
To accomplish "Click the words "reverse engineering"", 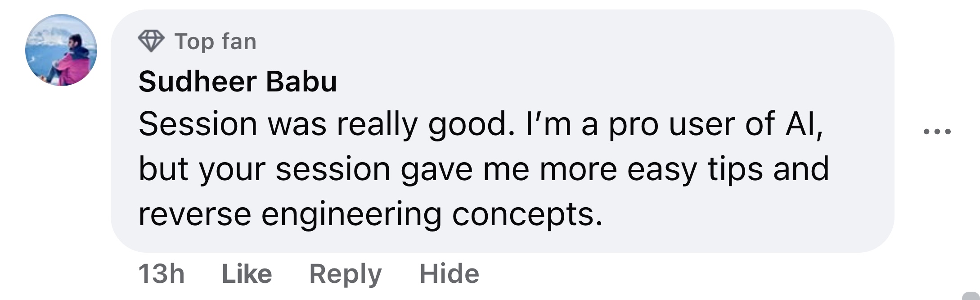I will pos(290,214).
